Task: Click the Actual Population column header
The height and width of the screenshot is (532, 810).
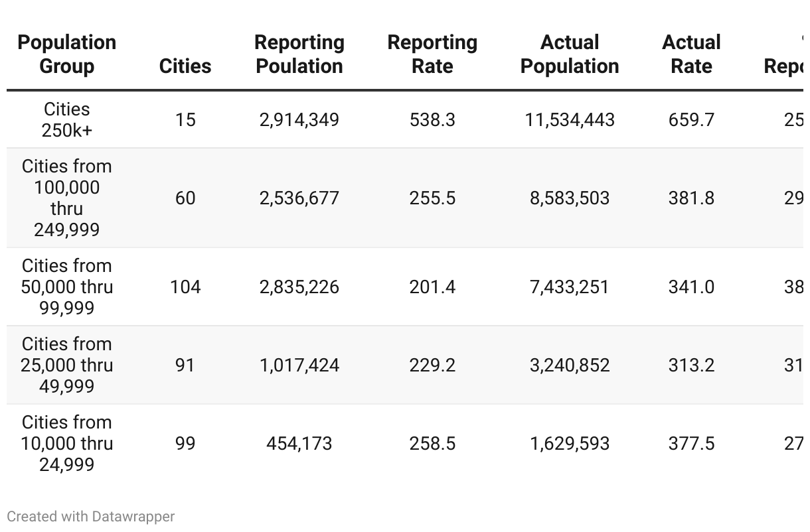Action: [x=570, y=54]
